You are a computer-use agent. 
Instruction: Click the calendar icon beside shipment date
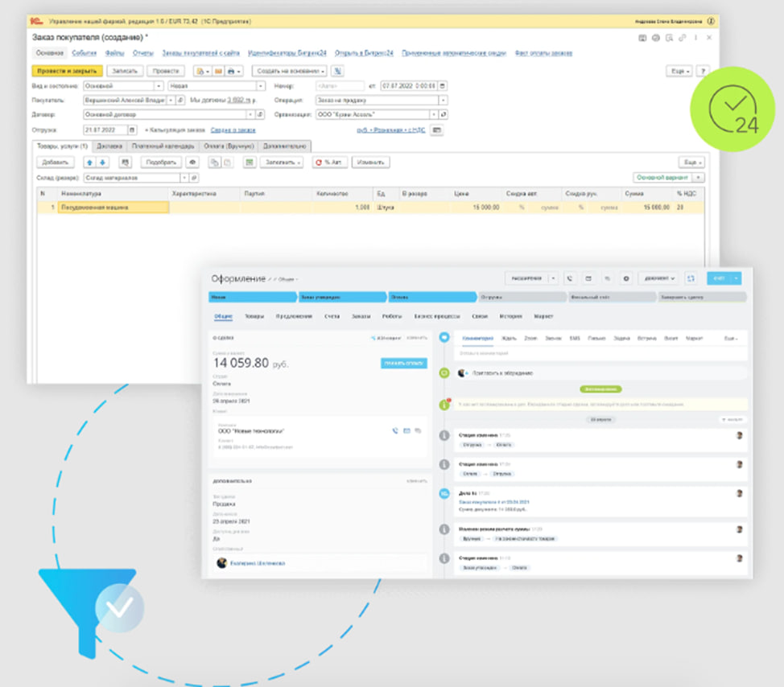click(132, 130)
